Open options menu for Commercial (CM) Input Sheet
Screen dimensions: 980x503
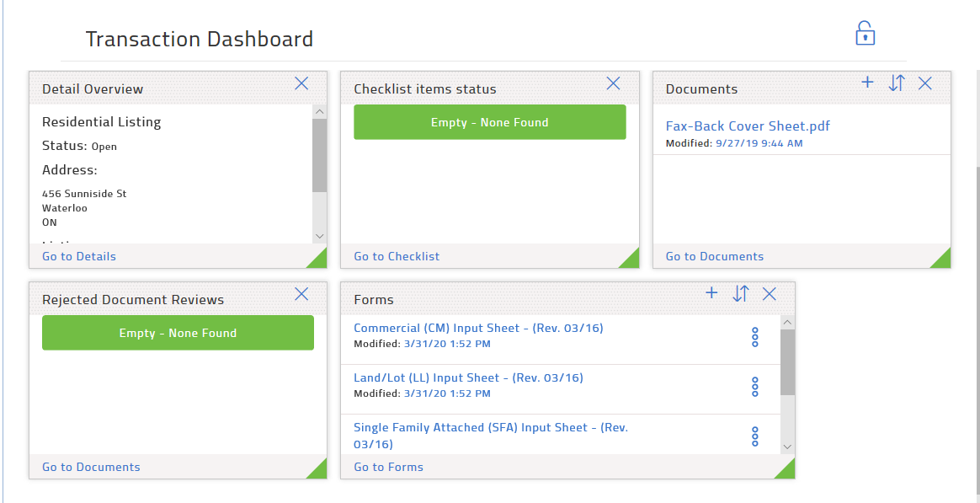754,336
